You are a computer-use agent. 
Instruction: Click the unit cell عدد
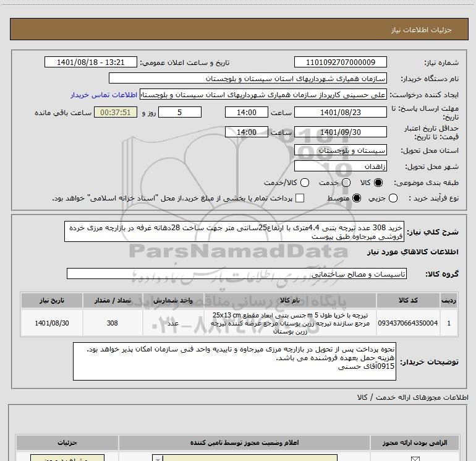(x=173, y=323)
